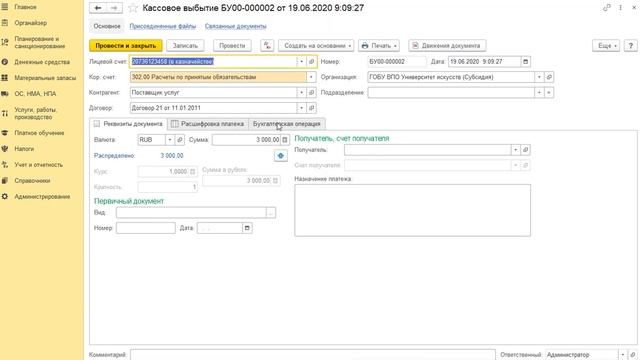Open the Органайзер section icon
The width and height of the screenshot is (640, 360).
pos(5,23)
